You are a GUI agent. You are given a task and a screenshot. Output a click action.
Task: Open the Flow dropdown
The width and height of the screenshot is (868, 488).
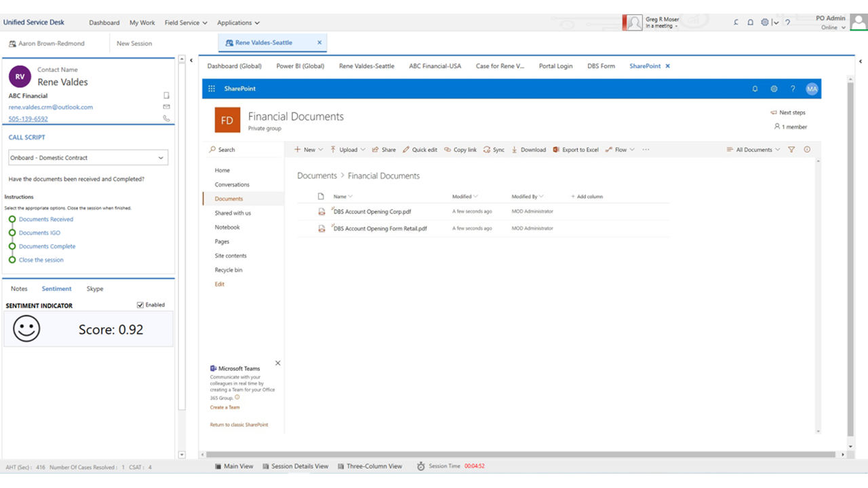click(x=620, y=150)
